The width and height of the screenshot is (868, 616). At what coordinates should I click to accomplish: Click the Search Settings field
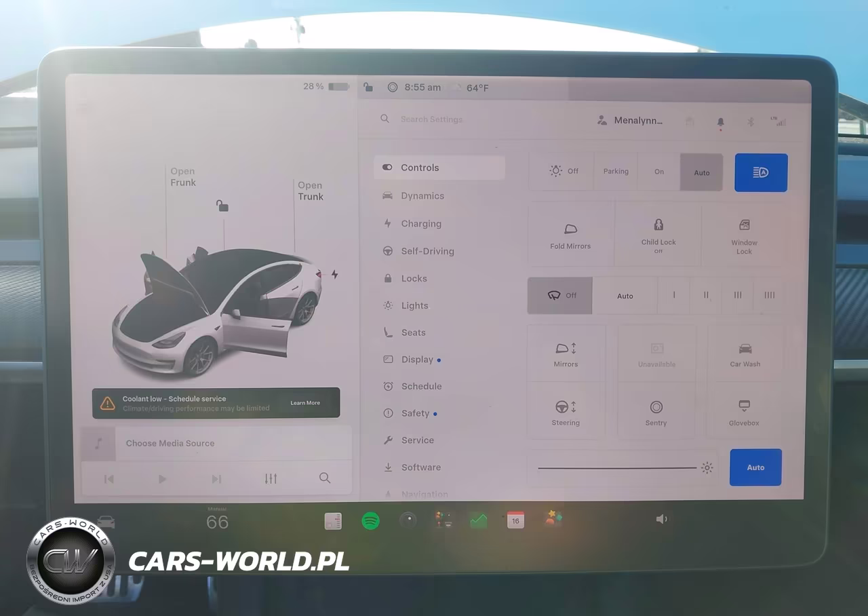click(x=431, y=119)
